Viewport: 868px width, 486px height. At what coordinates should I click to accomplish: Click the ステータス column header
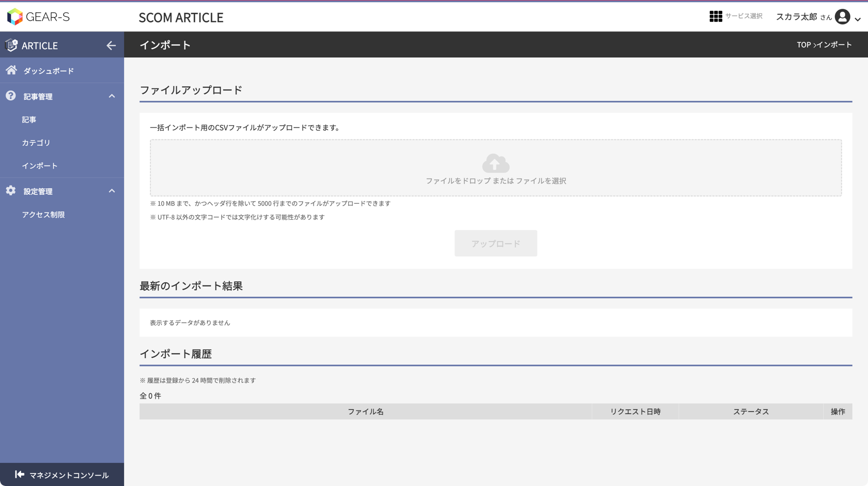coord(751,412)
